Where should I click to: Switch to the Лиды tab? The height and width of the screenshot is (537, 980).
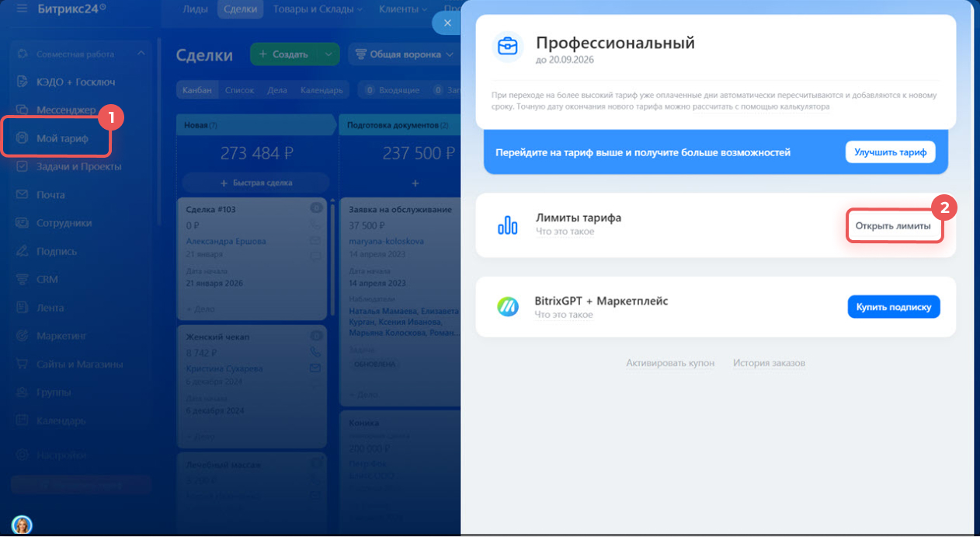pyautogui.click(x=195, y=9)
